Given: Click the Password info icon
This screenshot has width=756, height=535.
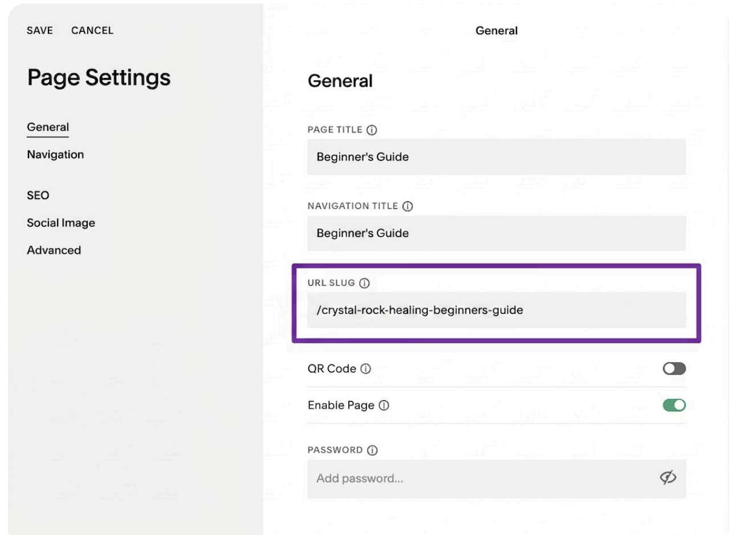Looking at the screenshot, I should (372, 451).
